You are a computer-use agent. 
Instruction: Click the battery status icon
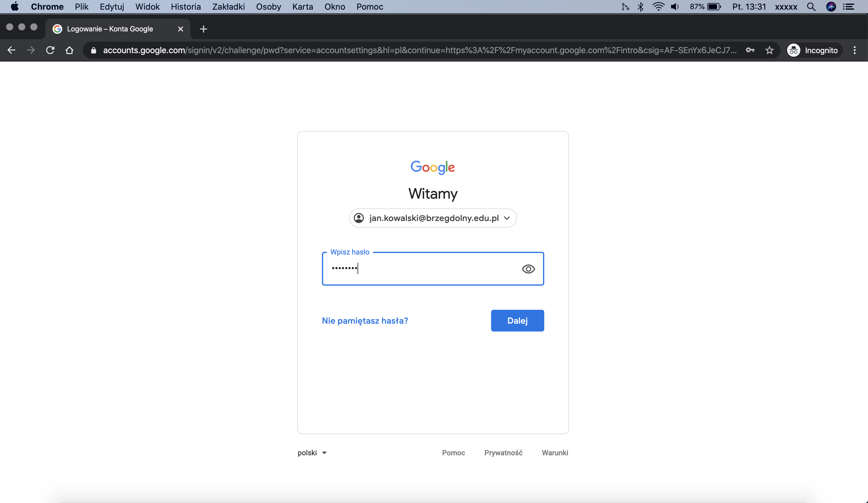(x=714, y=7)
